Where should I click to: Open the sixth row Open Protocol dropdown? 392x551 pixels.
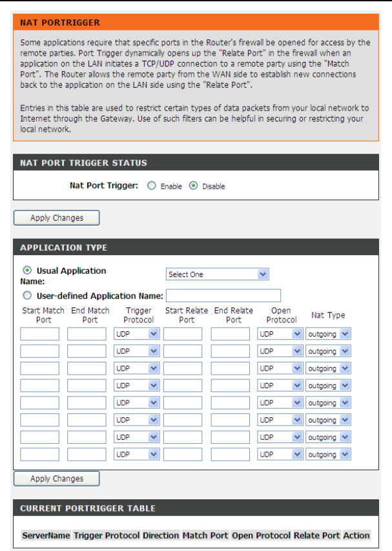pyautogui.click(x=280, y=420)
